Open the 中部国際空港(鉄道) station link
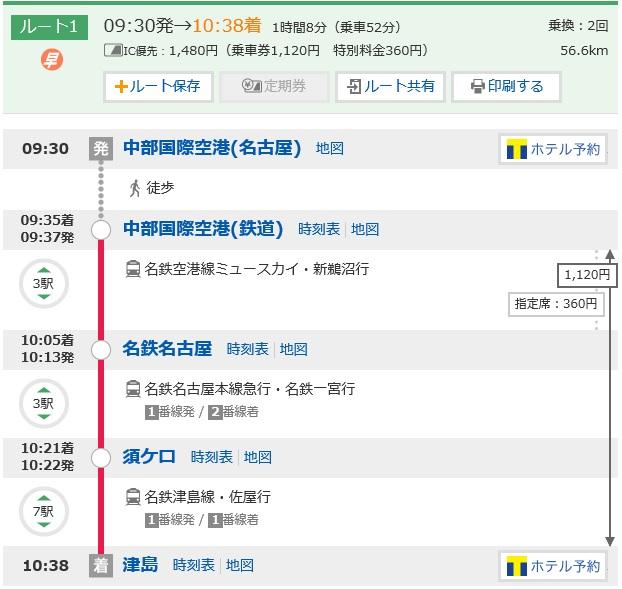The height and width of the screenshot is (589, 622). click(x=203, y=229)
